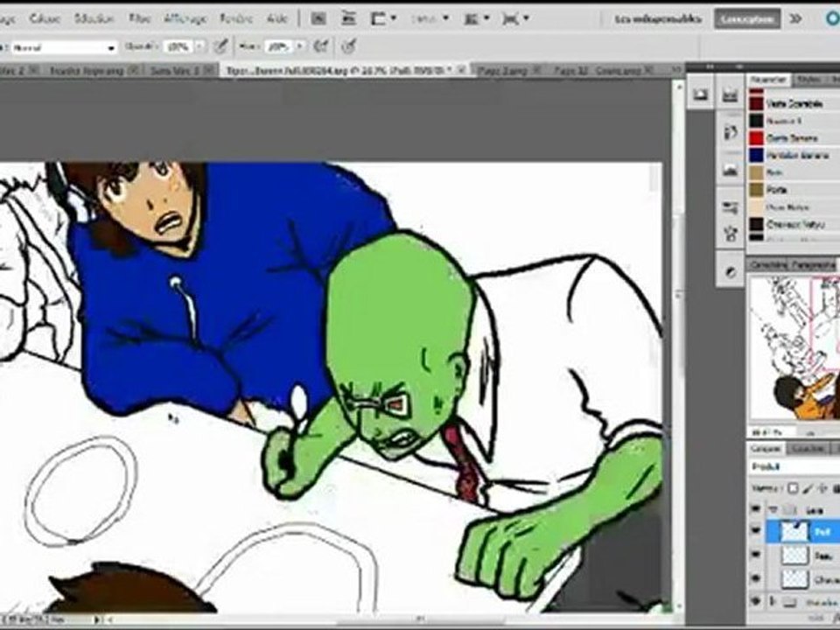Open the Screen Mode dropdown

[x=515, y=18]
